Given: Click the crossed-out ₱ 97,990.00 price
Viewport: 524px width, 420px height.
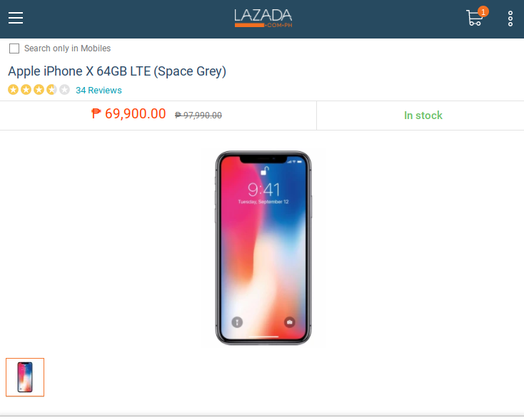Looking at the screenshot, I should point(198,116).
